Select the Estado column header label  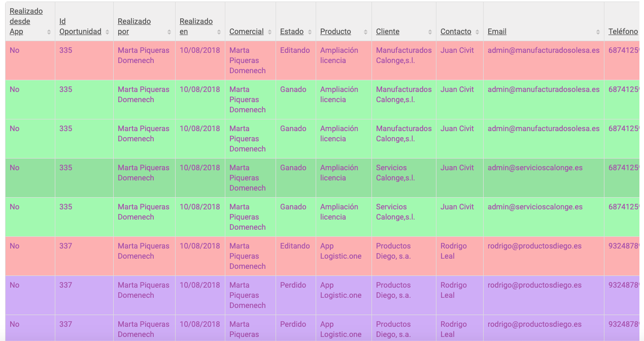point(292,32)
